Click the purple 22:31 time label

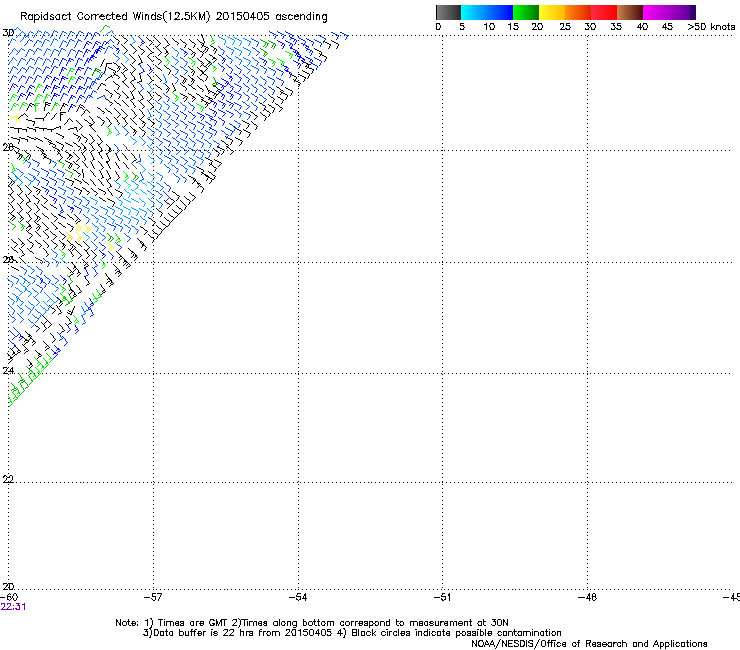13,607
